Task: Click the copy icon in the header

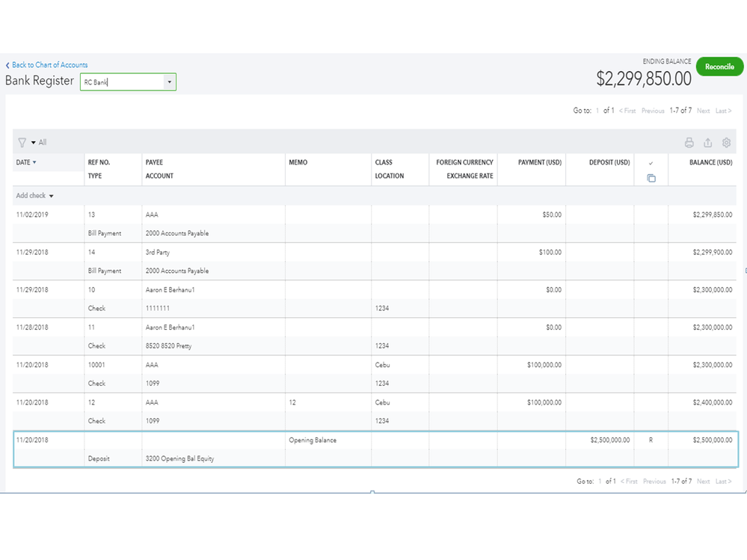Action: 651,178
